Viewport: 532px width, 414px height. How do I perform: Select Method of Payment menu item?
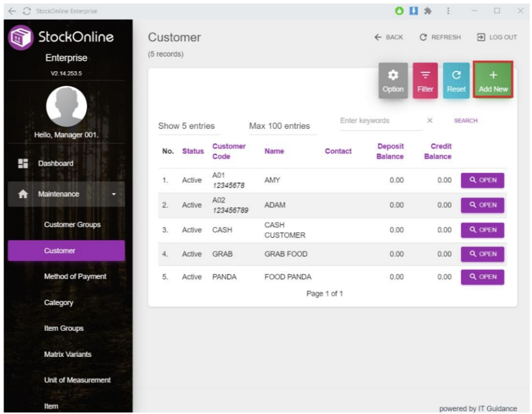(x=75, y=277)
